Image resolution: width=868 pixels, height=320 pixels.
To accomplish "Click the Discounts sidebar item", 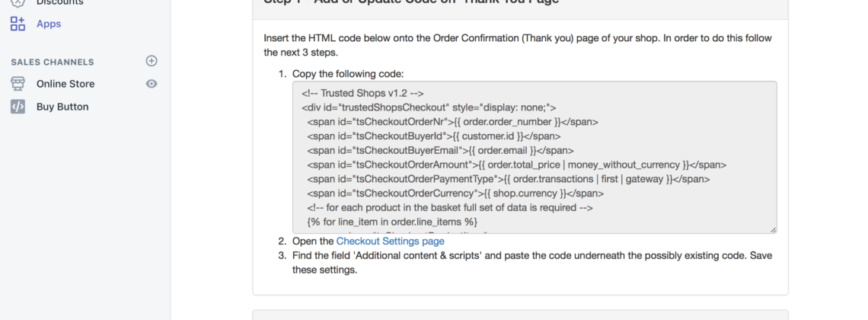I will tap(60, 2).
